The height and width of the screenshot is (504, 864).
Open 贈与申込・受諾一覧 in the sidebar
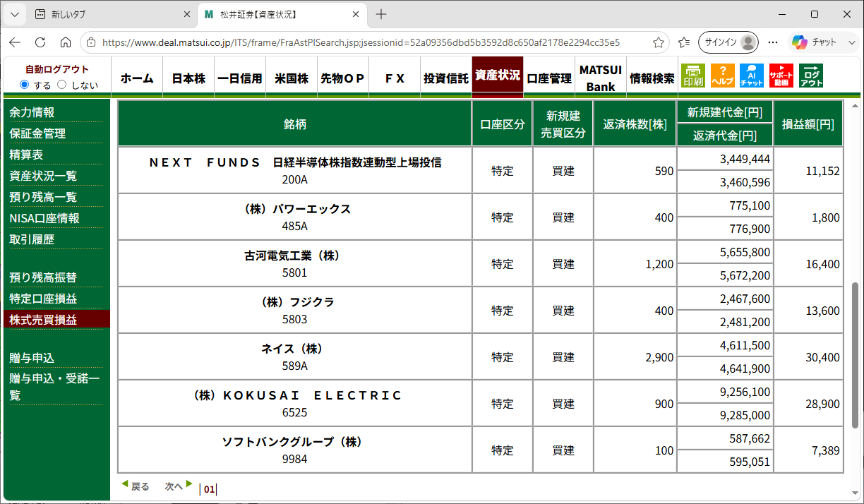(x=54, y=387)
